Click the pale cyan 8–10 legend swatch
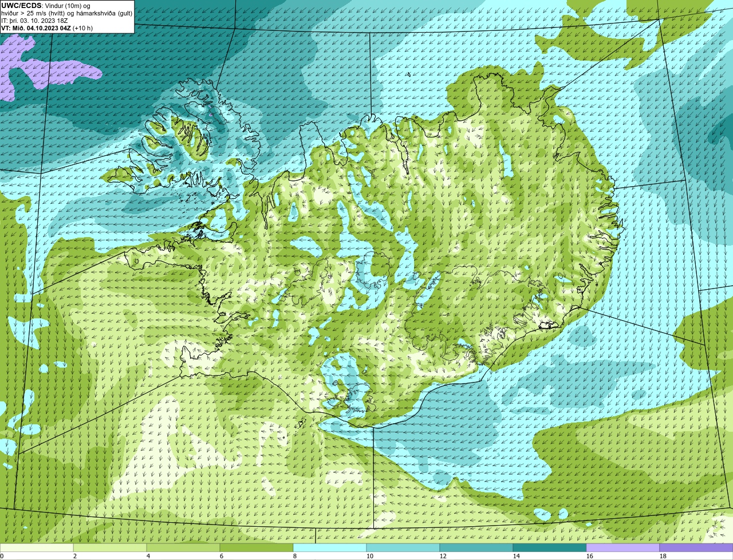Viewport: 733px width, 560px height. pyautogui.click(x=330, y=548)
